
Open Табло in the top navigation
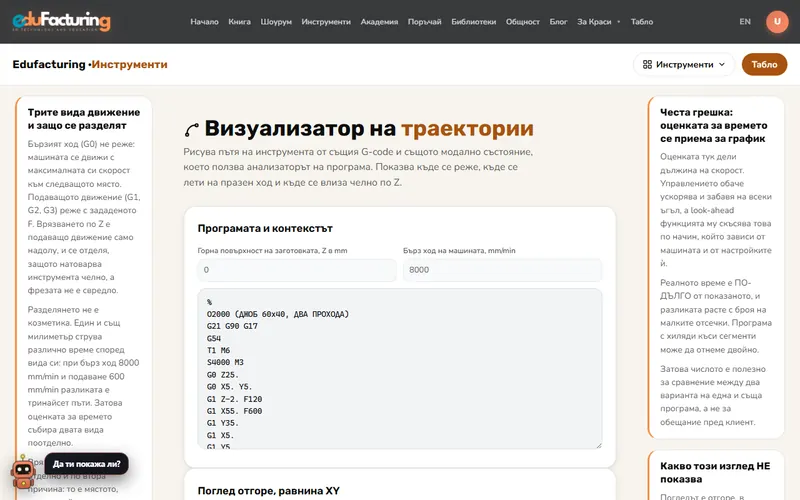pyautogui.click(x=642, y=22)
